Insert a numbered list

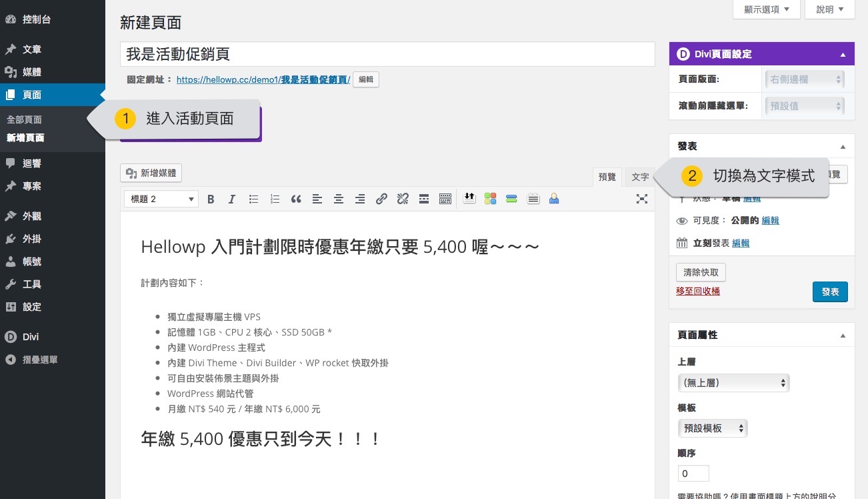(x=275, y=199)
